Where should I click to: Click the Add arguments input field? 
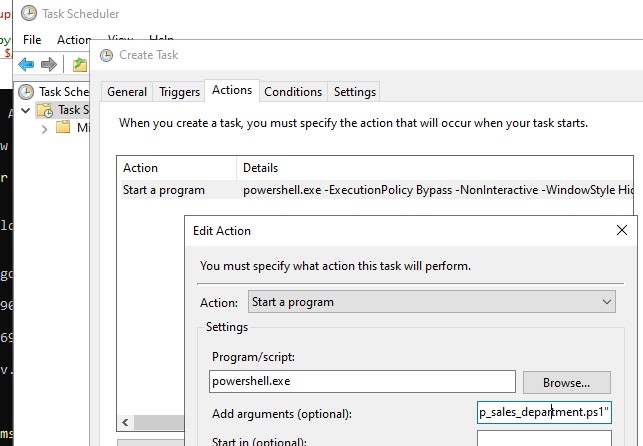(x=544, y=412)
